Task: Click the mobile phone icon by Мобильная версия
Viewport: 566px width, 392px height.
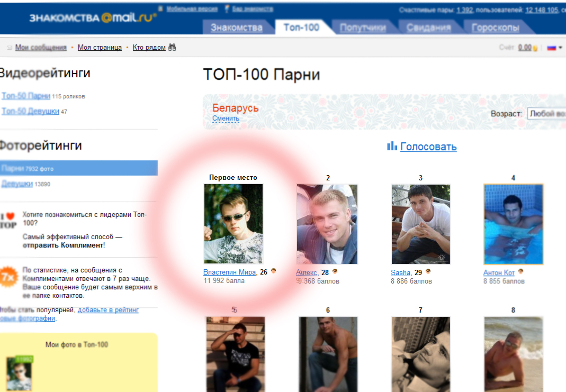Action: 160,8
